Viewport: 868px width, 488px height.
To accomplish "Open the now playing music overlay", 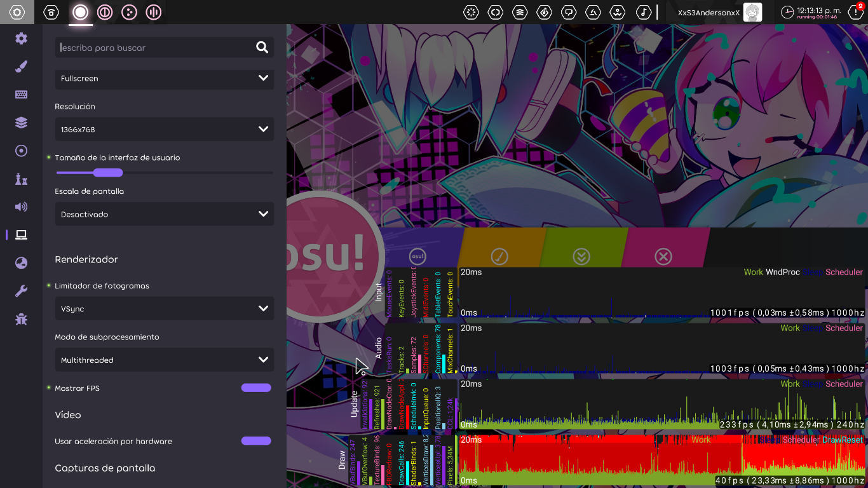I will point(642,11).
